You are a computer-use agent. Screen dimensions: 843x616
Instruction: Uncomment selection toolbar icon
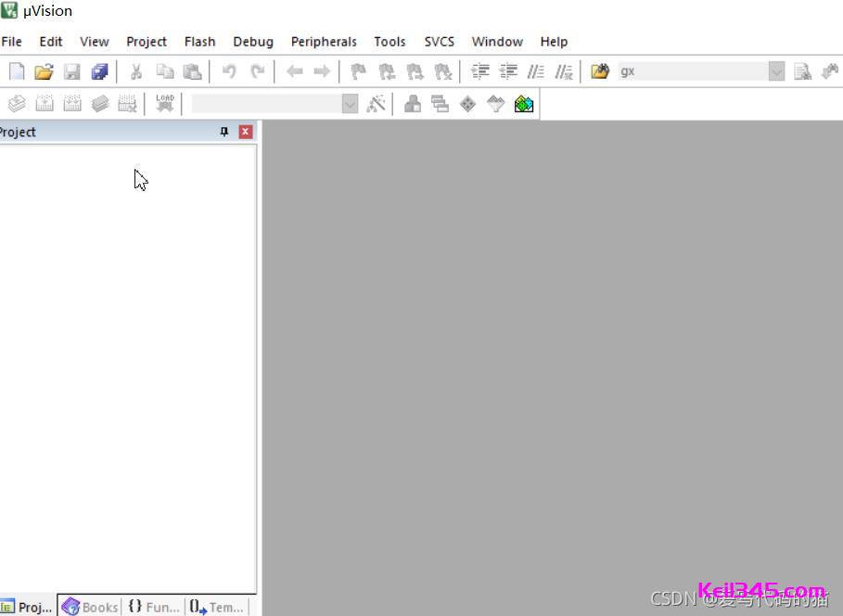(x=564, y=71)
